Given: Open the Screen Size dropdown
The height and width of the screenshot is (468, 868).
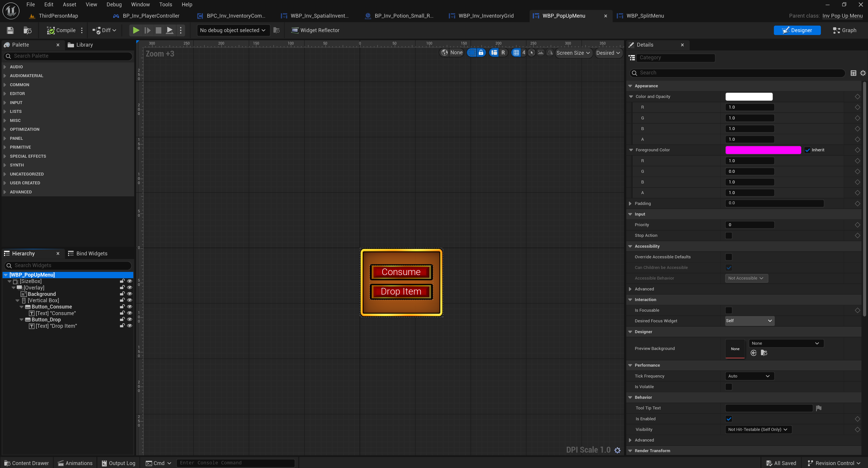Looking at the screenshot, I should (573, 53).
